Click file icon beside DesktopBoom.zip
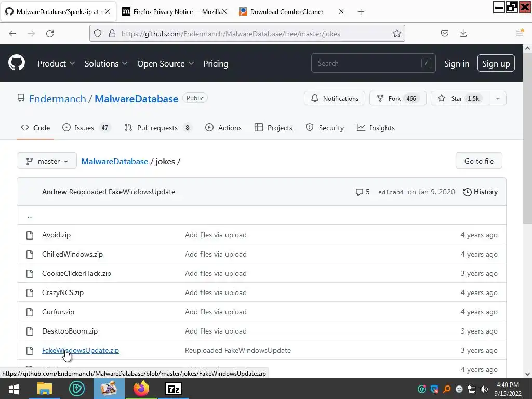The width and height of the screenshot is (532, 399). click(30, 331)
